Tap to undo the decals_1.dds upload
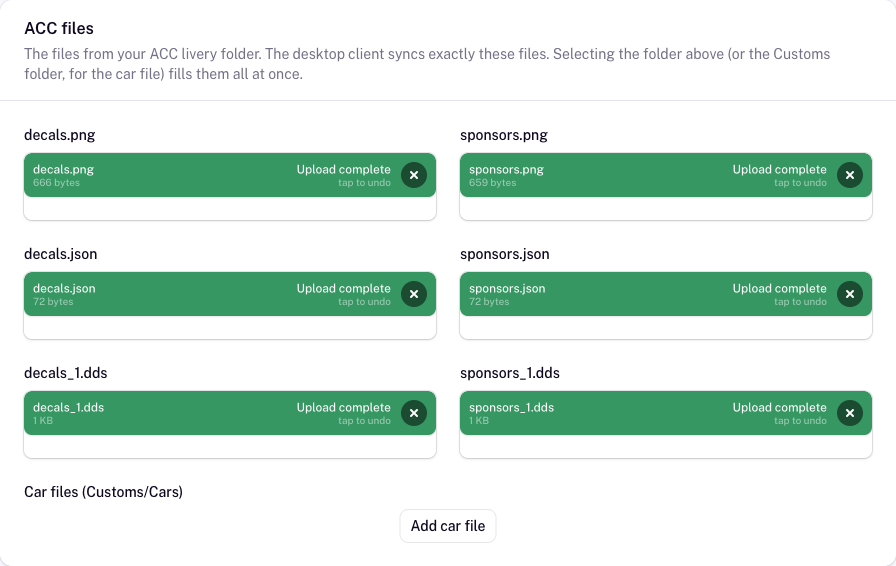This screenshot has width=896, height=566. click(x=364, y=421)
